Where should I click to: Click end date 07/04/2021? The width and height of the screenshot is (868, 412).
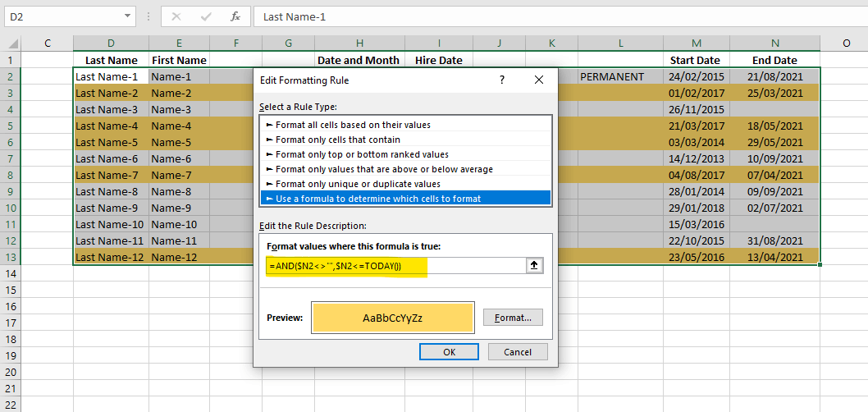[x=775, y=176]
